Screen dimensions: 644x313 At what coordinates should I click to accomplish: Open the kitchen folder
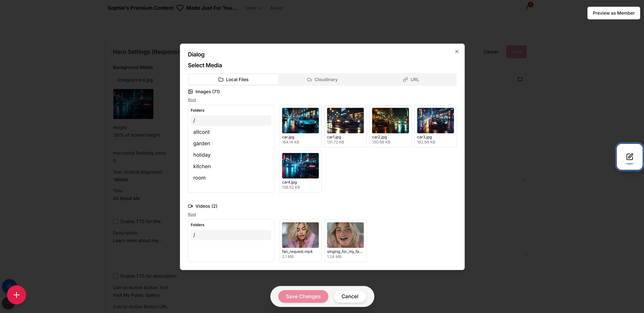click(x=231, y=166)
